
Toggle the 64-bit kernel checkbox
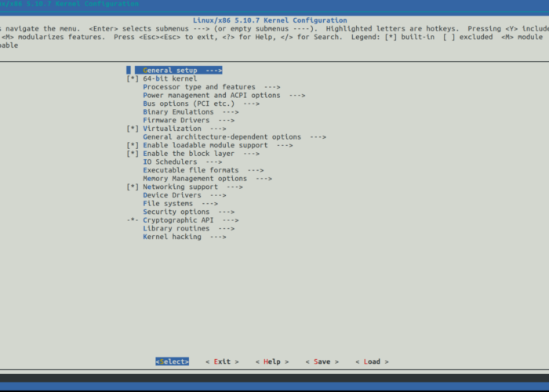coord(132,78)
